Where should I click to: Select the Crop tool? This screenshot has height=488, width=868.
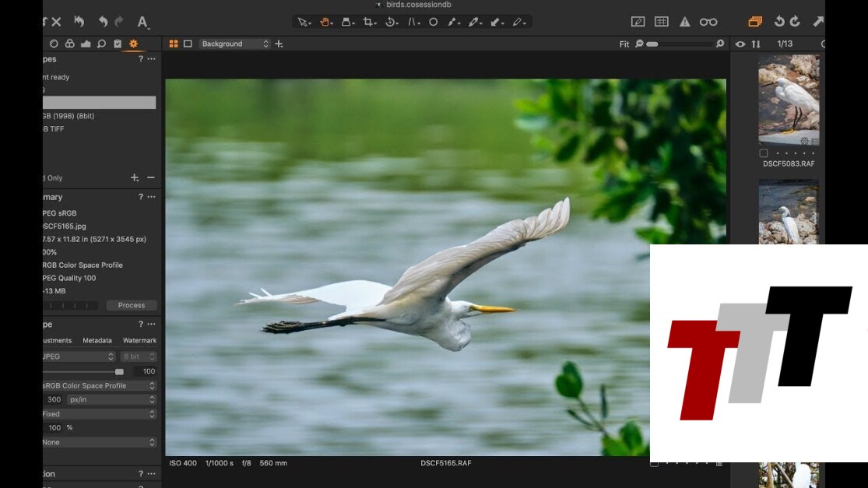369,23
